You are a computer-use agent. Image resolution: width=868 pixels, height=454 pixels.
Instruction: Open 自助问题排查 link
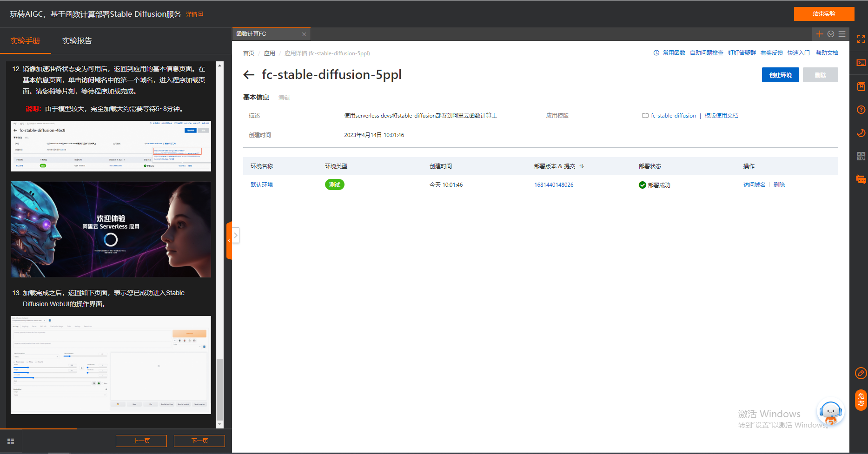click(x=707, y=53)
